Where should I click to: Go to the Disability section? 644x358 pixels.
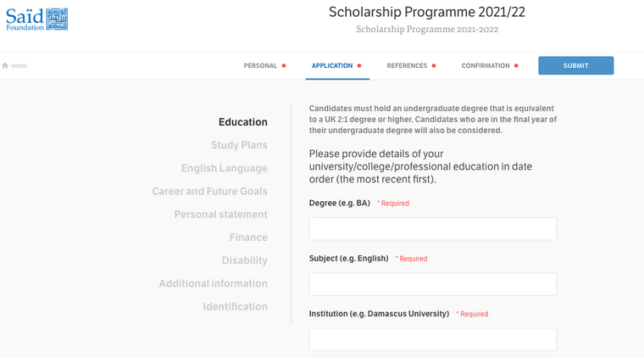tap(244, 260)
